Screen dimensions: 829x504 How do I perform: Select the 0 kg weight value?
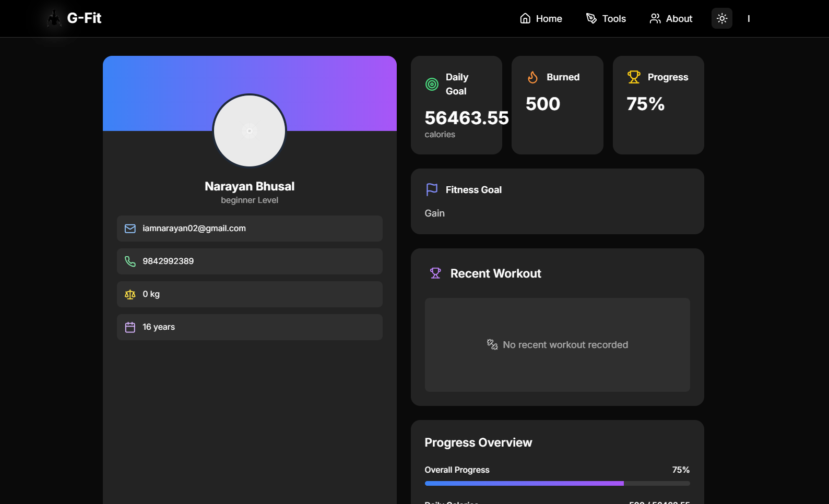(151, 294)
